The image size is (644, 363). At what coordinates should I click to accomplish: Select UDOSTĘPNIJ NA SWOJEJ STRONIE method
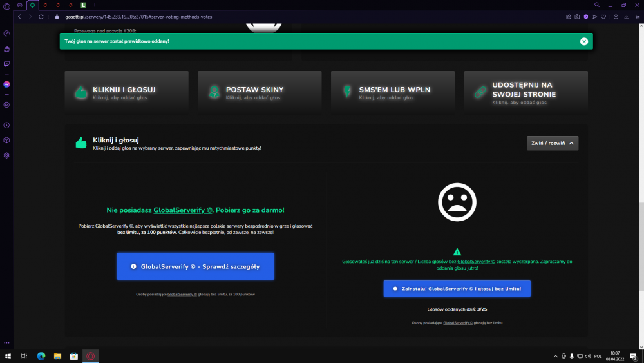coord(526,92)
